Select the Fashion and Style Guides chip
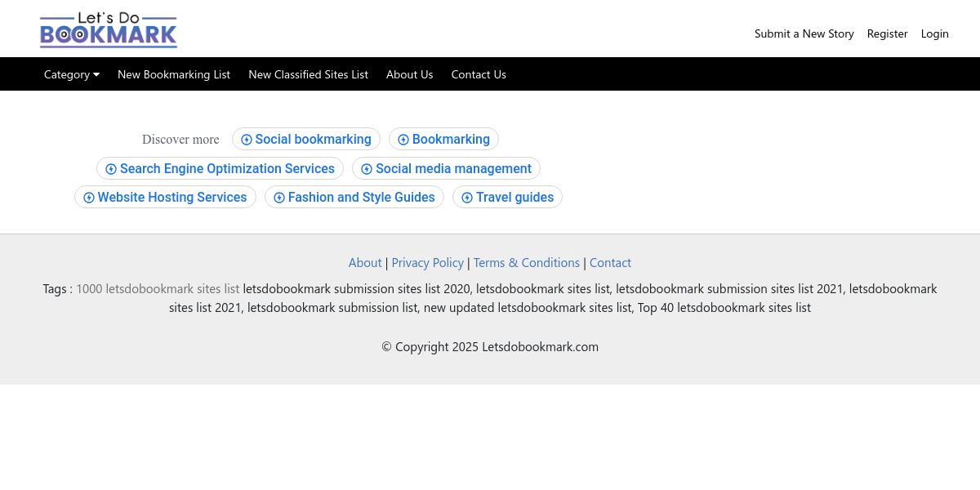980x490 pixels. click(x=354, y=198)
